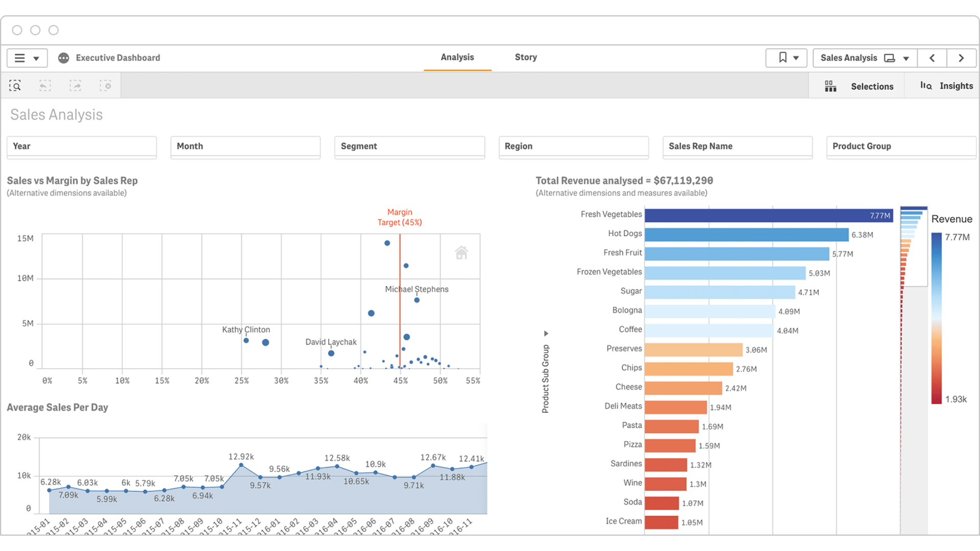Click the smart search selection icon
The height and width of the screenshot is (551, 980).
point(15,86)
